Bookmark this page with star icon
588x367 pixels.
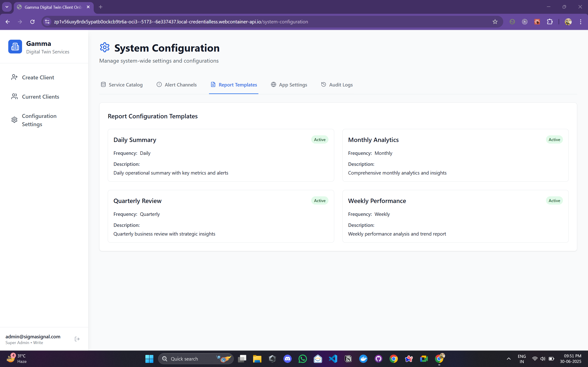pos(495,22)
